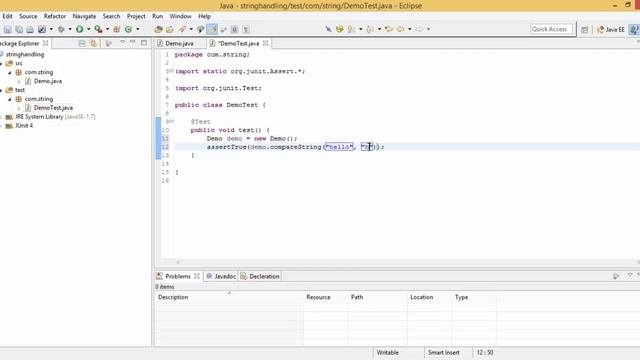The image size is (640, 360).
Task: Click the New Java Class green icon
Action: [129, 29]
